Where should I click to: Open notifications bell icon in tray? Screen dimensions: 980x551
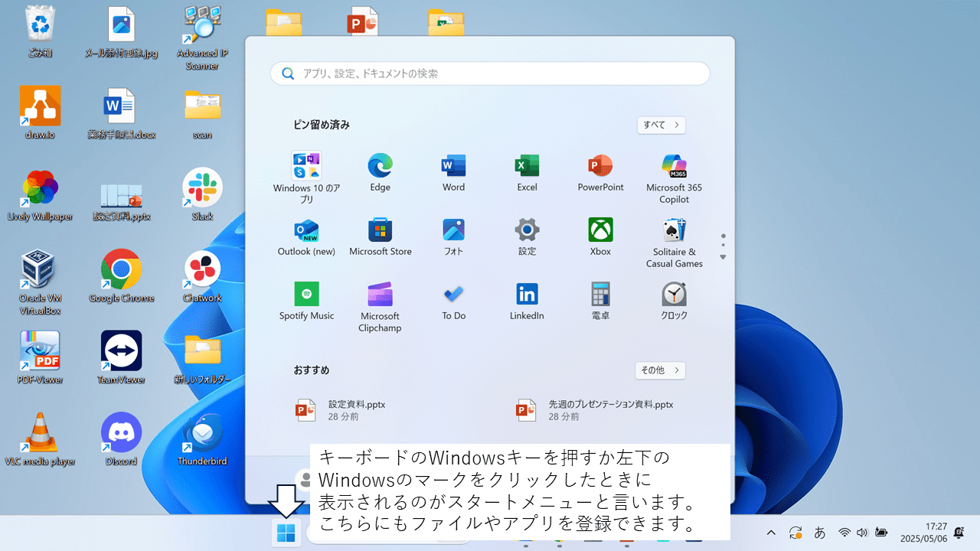[959, 533]
